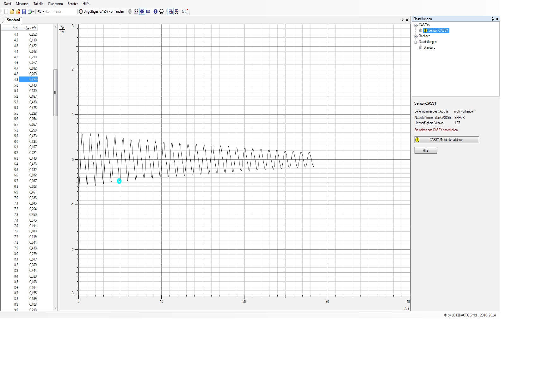
Task: Open the #1 measurement series dropdown
Action: point(41,11)
